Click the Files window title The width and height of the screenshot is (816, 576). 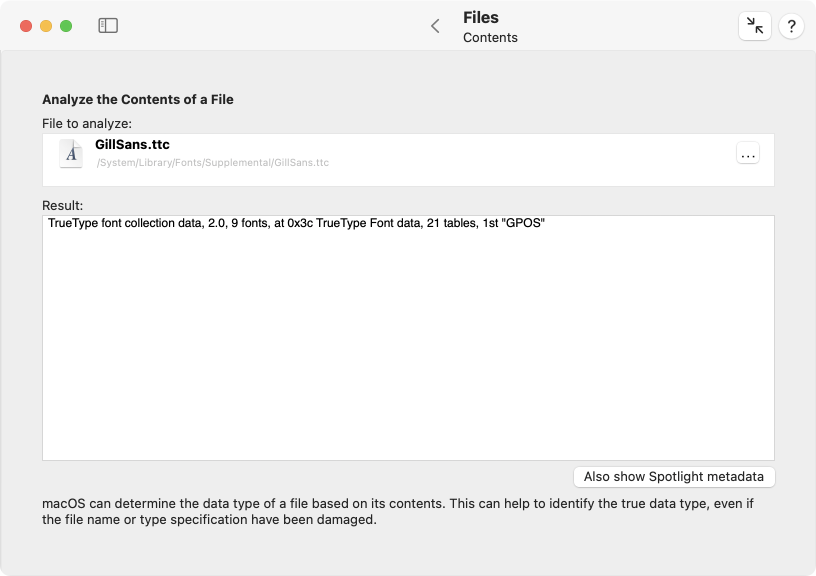(x=481, y=18)
